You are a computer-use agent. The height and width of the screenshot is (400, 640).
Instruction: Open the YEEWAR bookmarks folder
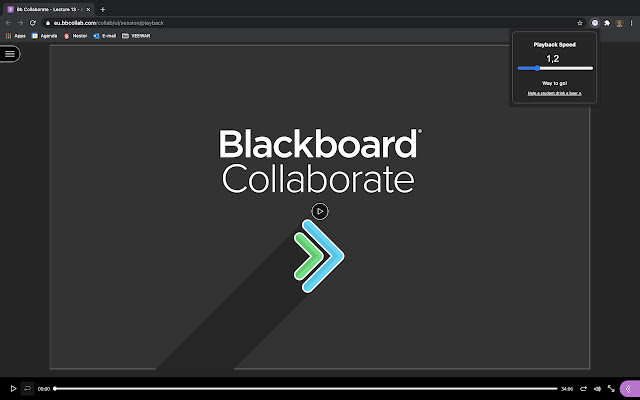(x=136, y=36)
